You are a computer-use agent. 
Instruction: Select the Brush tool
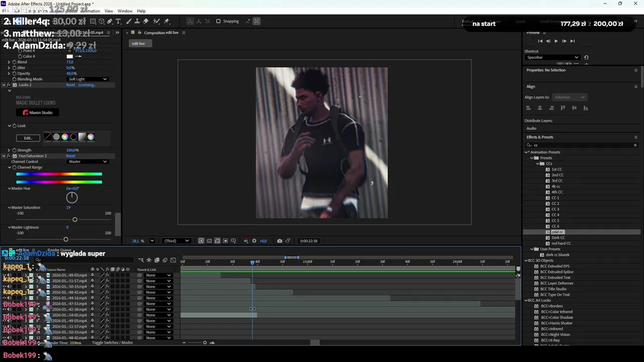click(x=129, y=21)
